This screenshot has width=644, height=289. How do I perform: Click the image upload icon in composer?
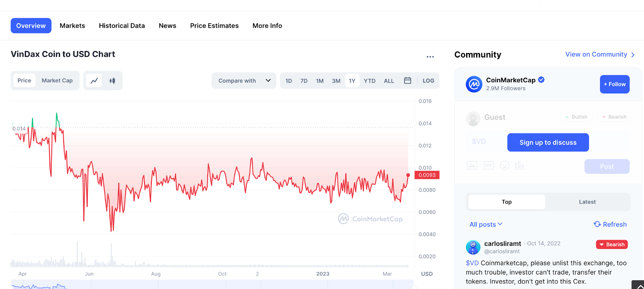click(472, 165)
